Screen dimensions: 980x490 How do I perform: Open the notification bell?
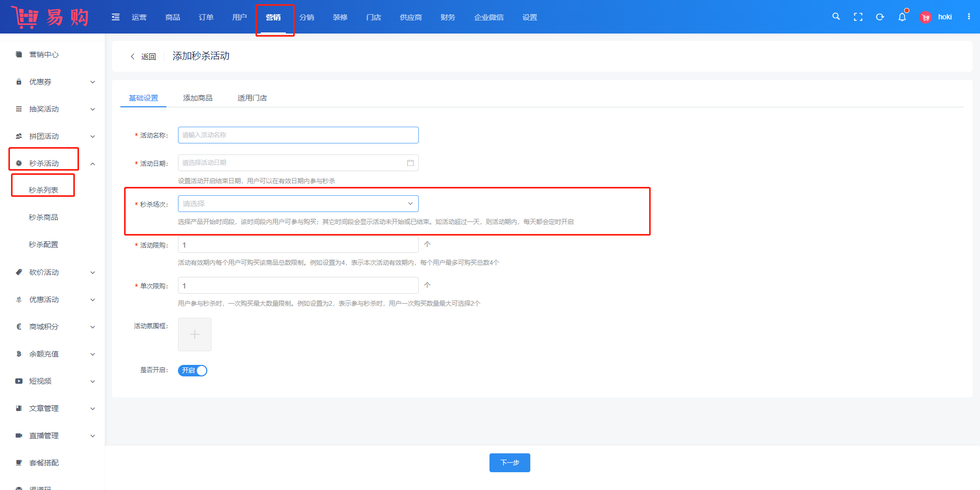(902, 17)
